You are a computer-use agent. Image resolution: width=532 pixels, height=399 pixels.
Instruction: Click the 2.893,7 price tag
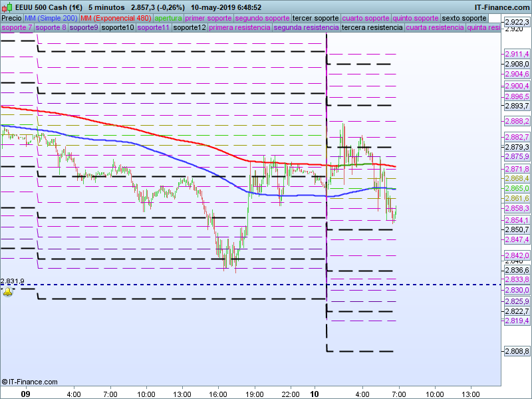tap(517, 106)
